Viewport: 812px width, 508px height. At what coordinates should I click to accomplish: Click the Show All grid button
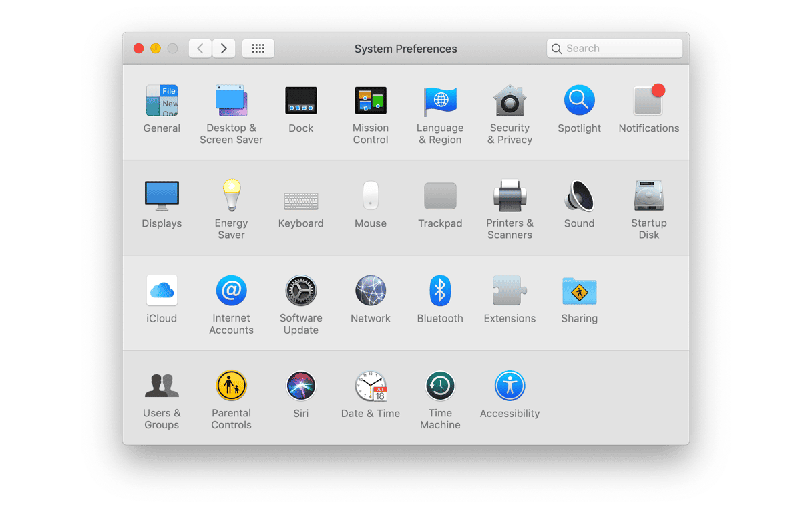tap(258, 49)
